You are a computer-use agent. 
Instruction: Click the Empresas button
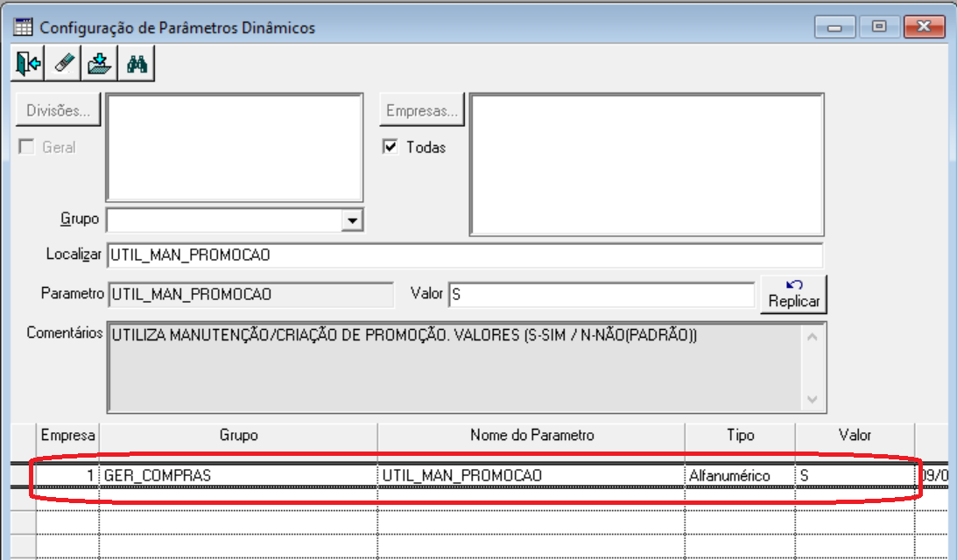point(422,110)
